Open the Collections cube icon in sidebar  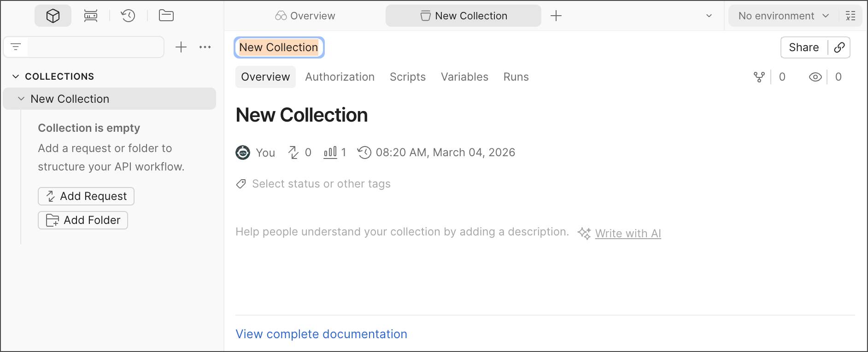[x=53, y=16]
